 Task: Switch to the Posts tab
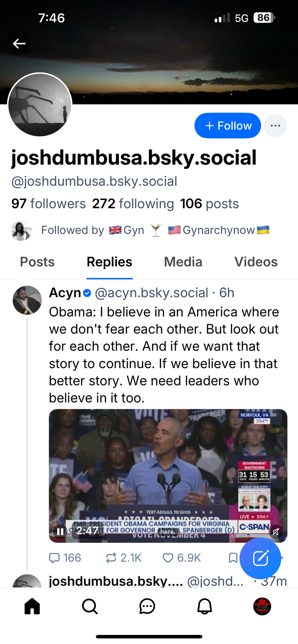pos(37,262)
